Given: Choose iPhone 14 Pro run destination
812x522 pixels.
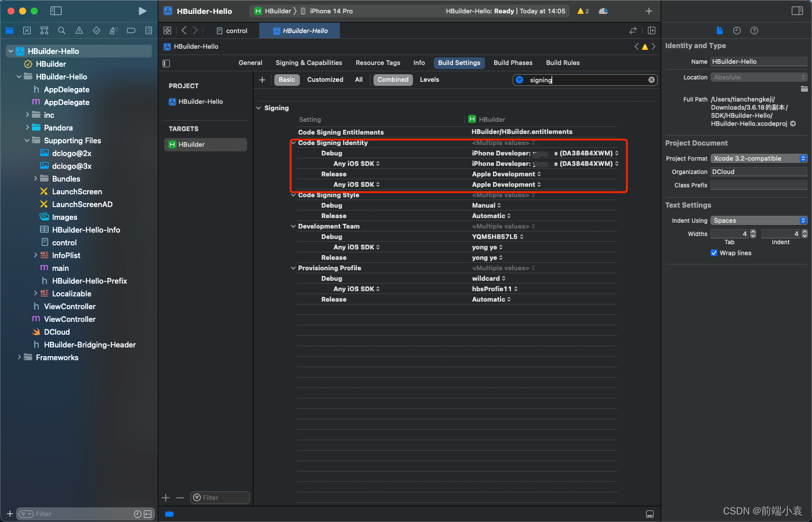Looking at the screenshot, I should coord(327,11).
